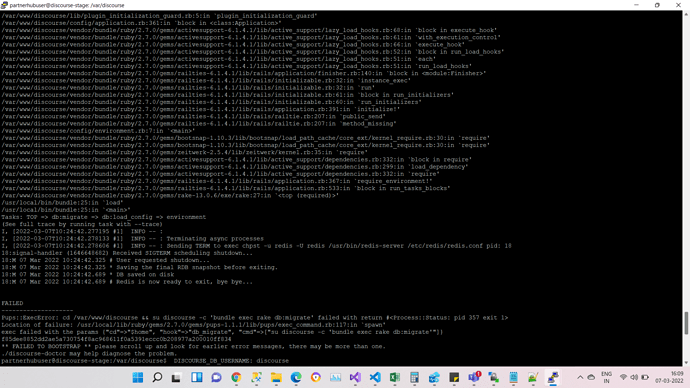Click 'Saving the final RDB snapshot' line
The width and height of the screenshot is (690, 388).
(139, 267)
